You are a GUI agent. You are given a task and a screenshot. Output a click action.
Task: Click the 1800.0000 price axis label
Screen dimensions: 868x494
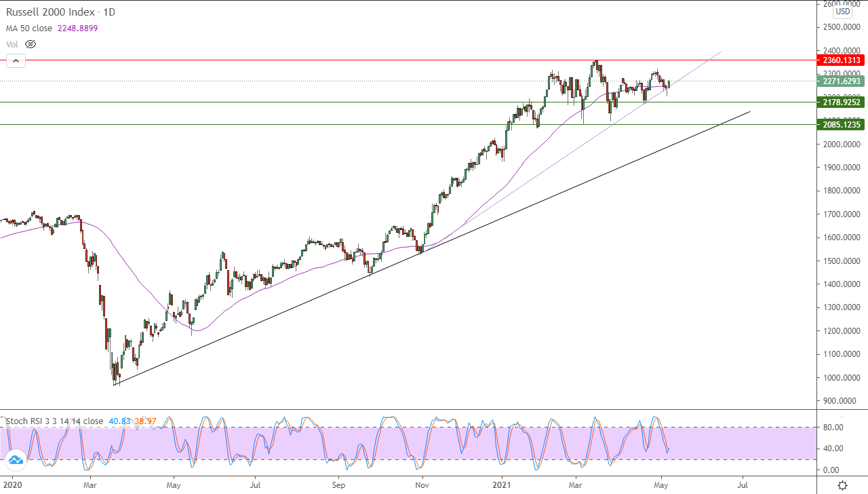[x=842, y=191]
